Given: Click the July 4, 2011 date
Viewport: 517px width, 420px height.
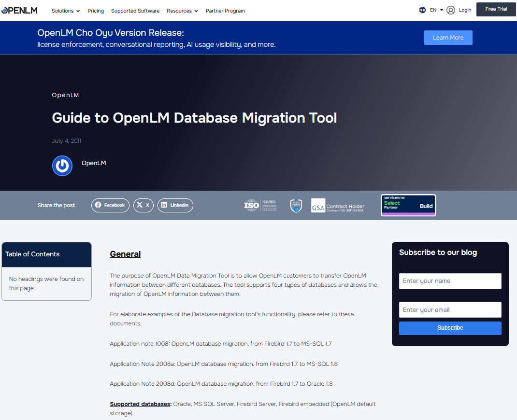Looking at the screenshot, I should (x=66, y=141).
